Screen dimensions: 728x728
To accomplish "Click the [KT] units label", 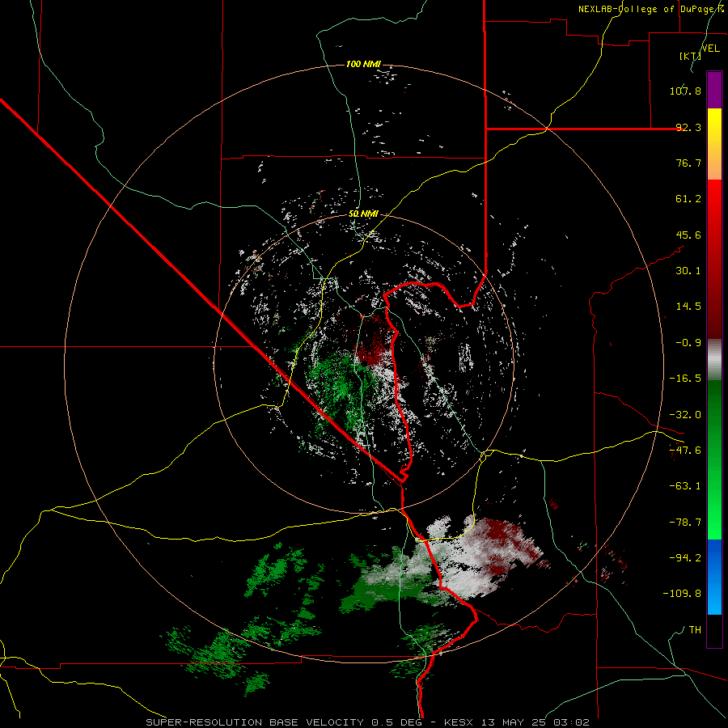I will coord(691,56).
